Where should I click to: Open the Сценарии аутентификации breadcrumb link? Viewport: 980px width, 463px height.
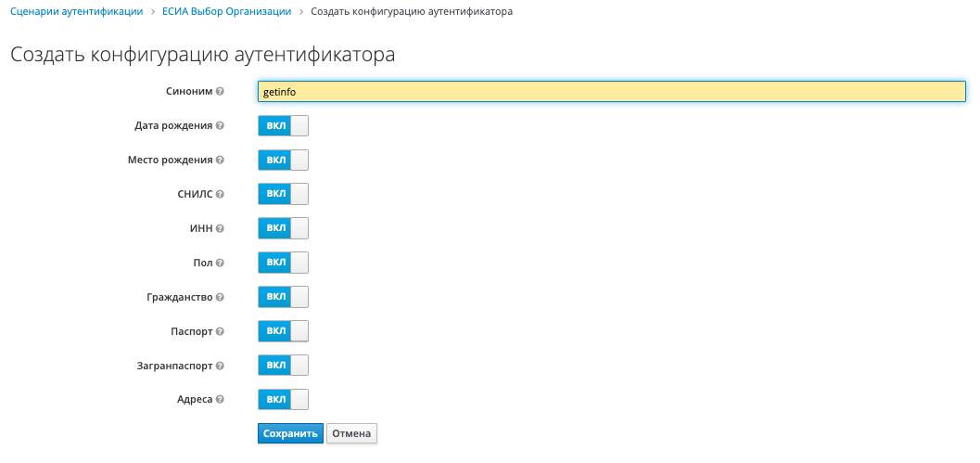(x=76, y=12)
